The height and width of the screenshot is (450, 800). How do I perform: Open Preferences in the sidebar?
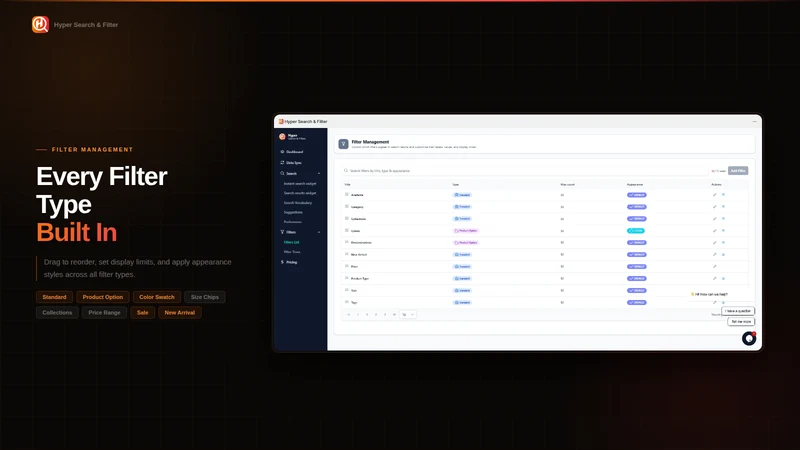pos(293,222)
